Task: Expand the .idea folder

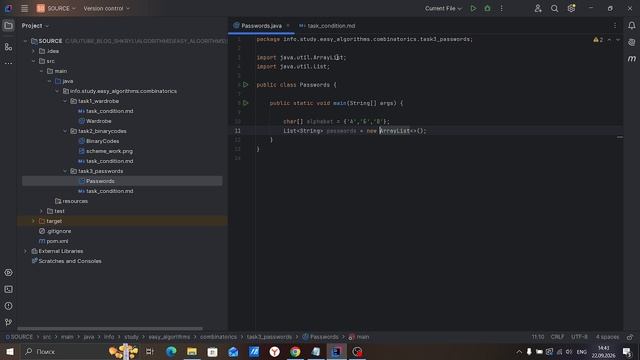Action: pos(33,51)
